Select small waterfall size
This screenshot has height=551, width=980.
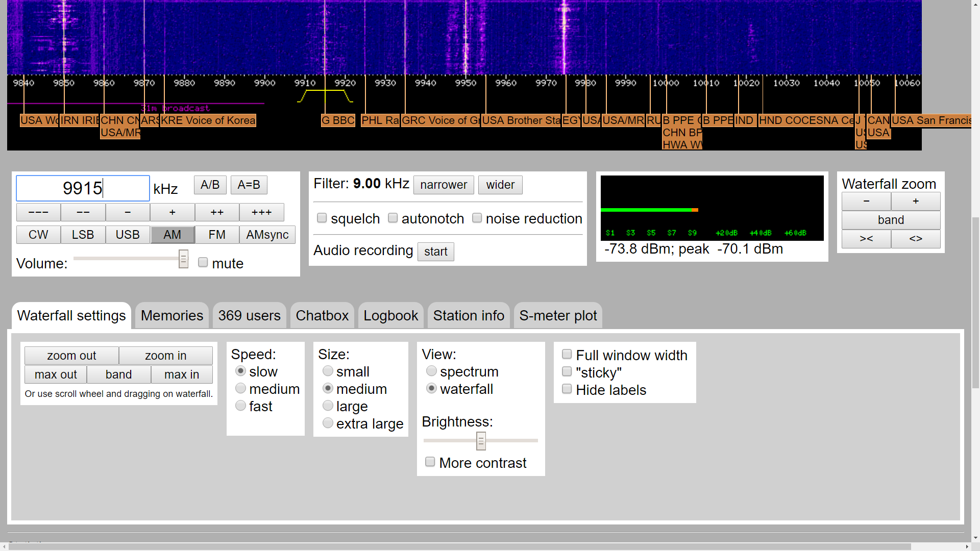pos(328,371)
